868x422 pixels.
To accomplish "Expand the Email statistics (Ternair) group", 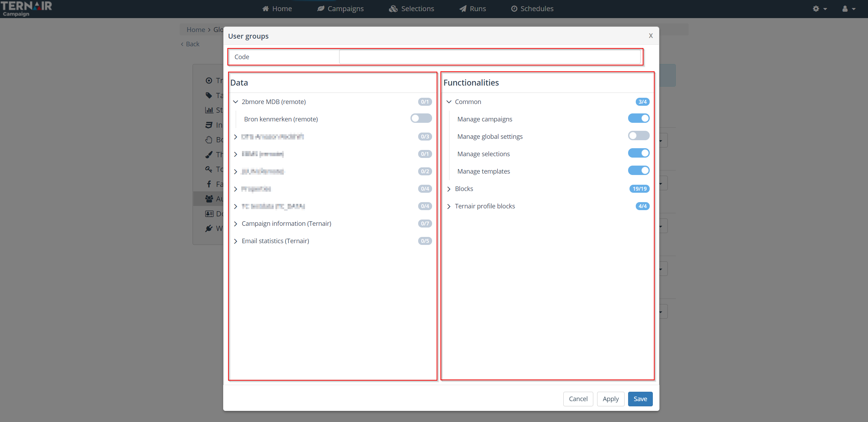I will click(236, 241).
